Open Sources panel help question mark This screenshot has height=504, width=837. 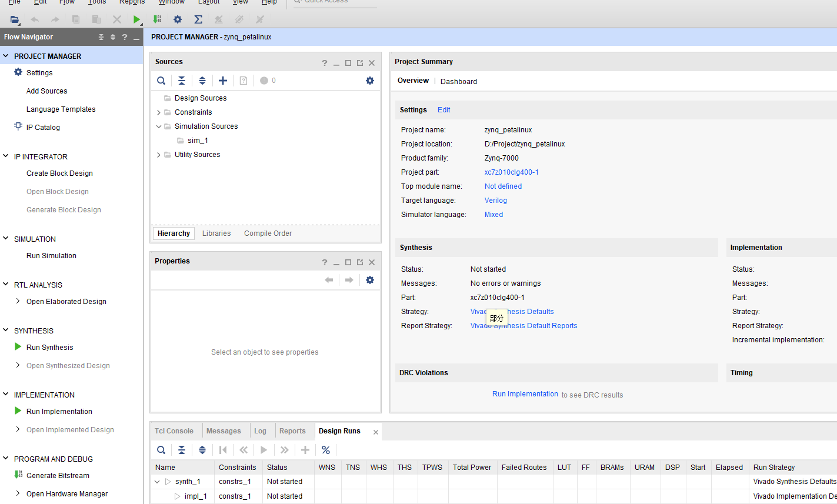point(325,63)
